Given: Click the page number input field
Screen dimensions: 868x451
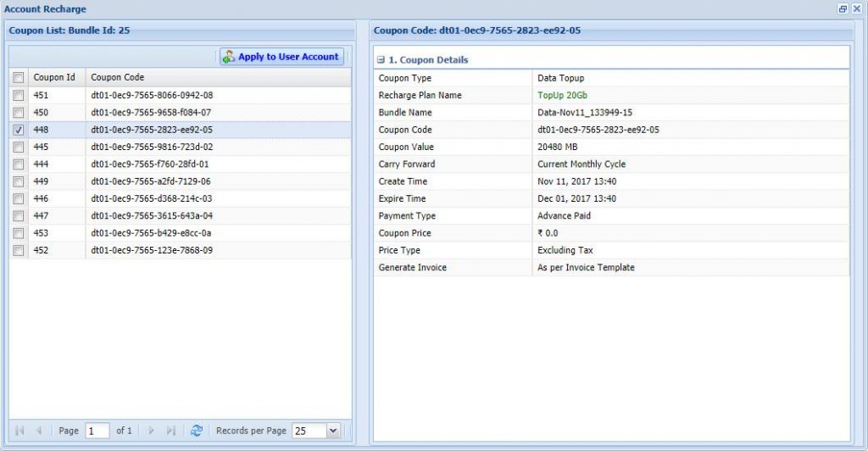Looking at the screenshot, I should pos(97,431).
